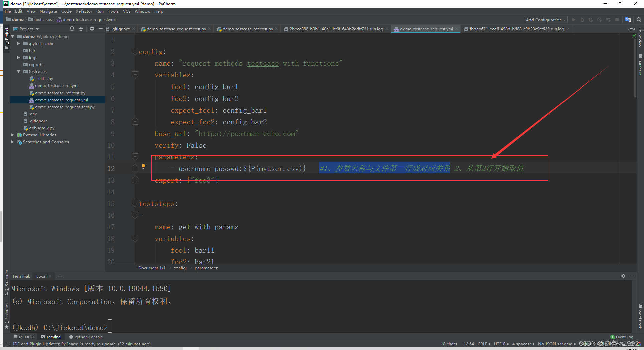Expand the .pytest_cache folder
Image resolution: width=644 pixels, height=350 pixels.
[x=19, y=44]
